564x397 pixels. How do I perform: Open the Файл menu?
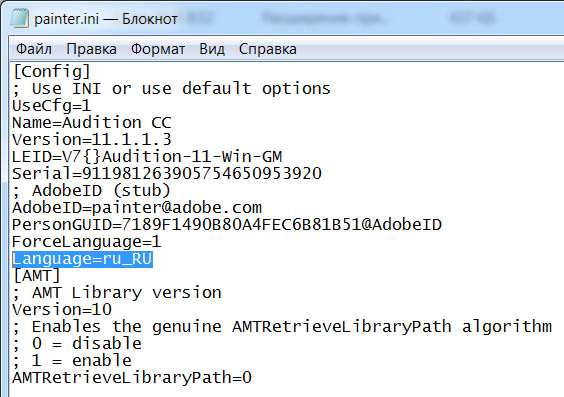[x=34, y=49]
